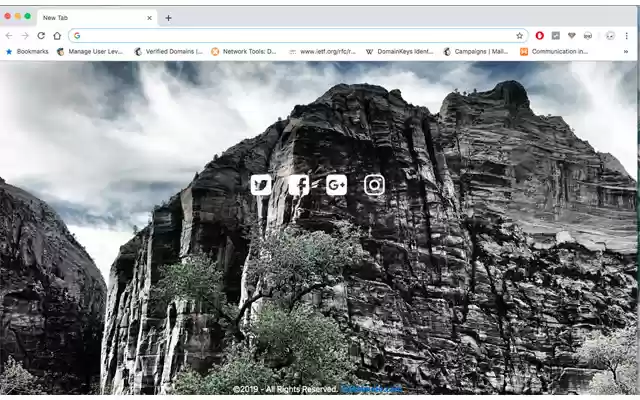Go forward with the forward arrow
The height and width of the screenshot is (400, 640).
tap(25, 36)
